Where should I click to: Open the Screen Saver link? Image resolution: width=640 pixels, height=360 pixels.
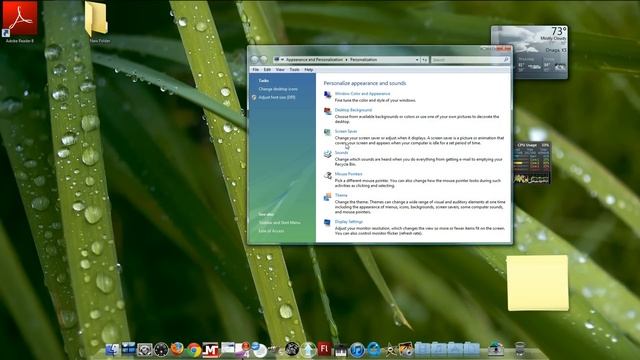346,131
